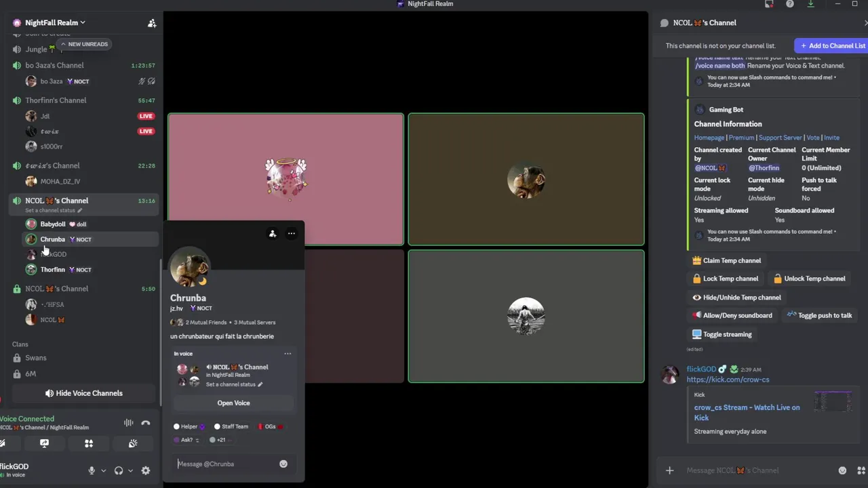Open emoji picker in Chrunba message box
This screenshot has width=868, height=488.
(283, 464)
